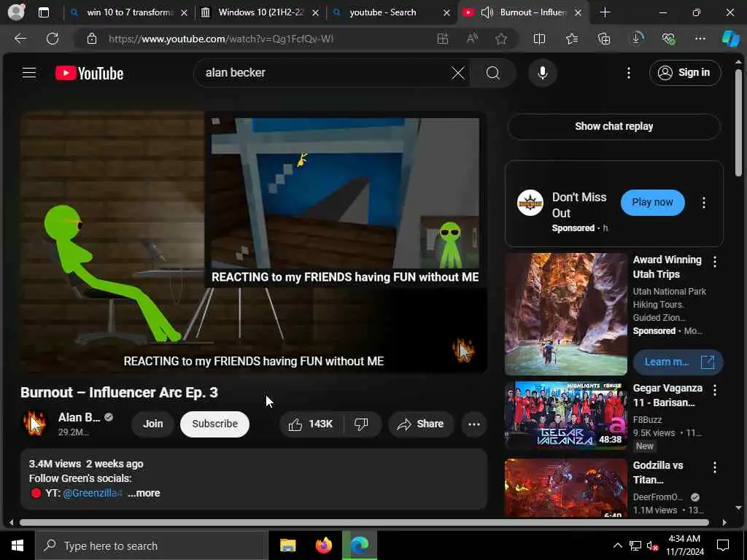Viewport: 747px width, 560px height.
Task: Click the Learn more ad button
Action: click(x=678, y=362)
